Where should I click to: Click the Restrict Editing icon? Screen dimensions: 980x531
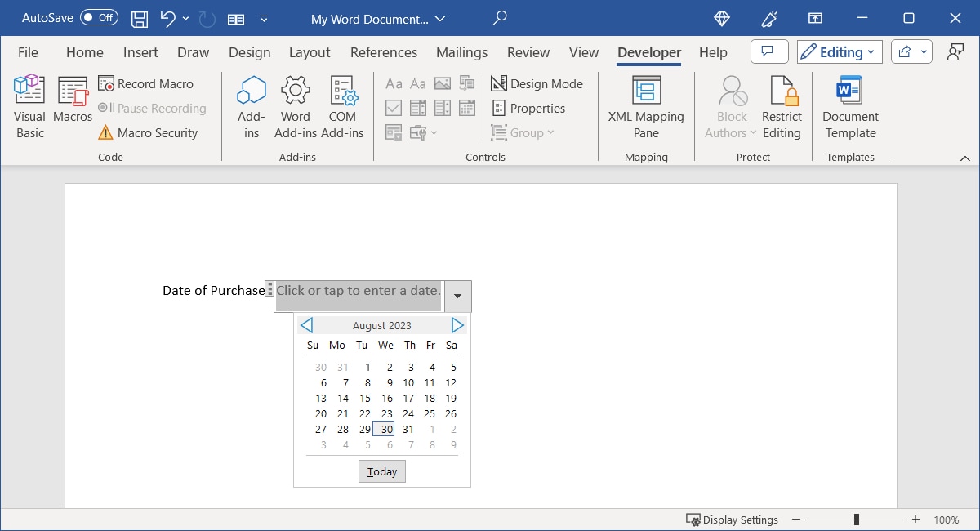[x=782, y=106]
